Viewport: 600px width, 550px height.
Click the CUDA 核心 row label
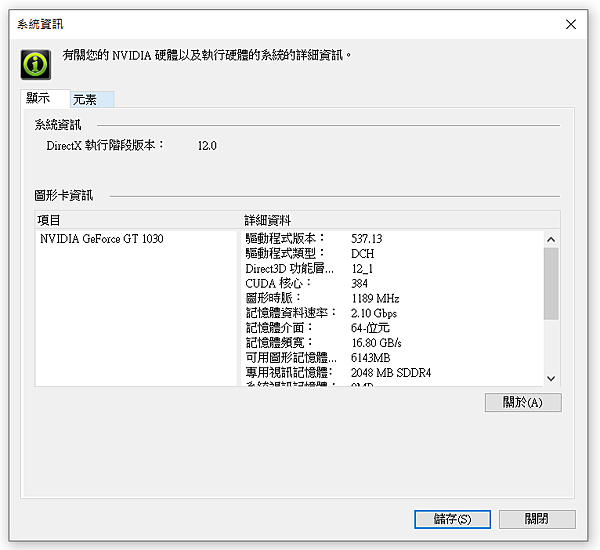click(x=278, y=283)
